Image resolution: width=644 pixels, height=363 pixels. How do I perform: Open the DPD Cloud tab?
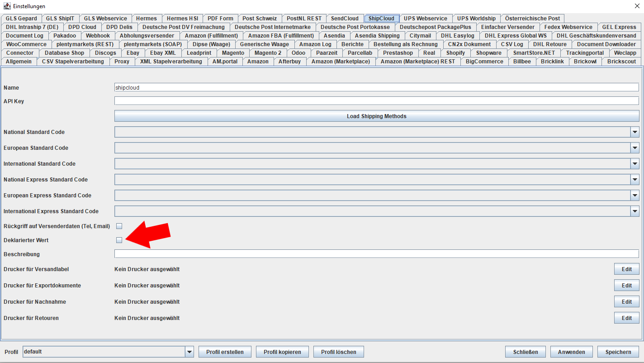(82, 27)
